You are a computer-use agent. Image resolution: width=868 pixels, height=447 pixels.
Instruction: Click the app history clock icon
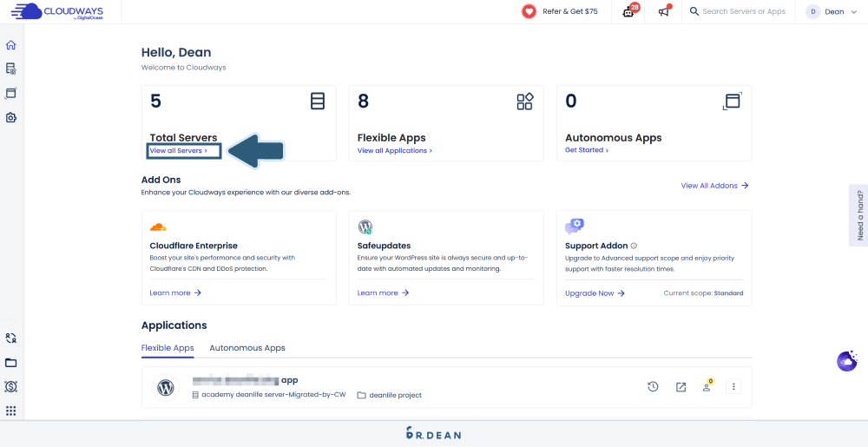click(653, 387)
